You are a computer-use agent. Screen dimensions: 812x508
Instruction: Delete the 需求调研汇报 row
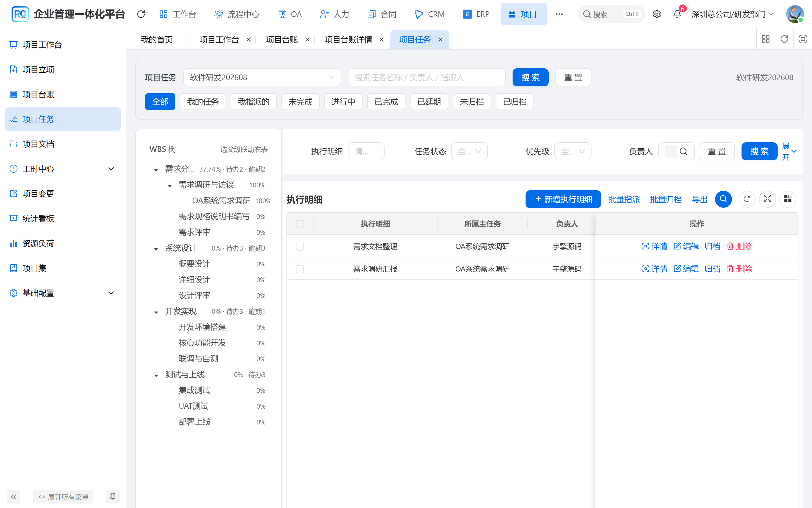click(x=739, y=269)
